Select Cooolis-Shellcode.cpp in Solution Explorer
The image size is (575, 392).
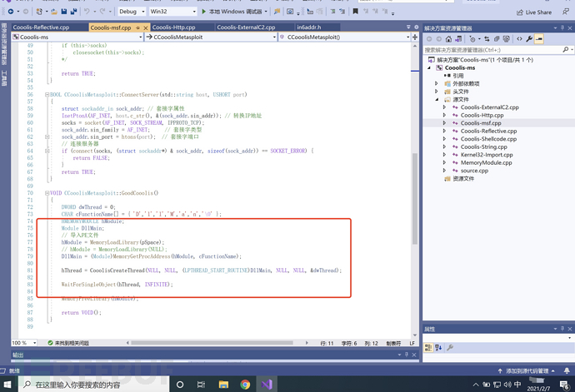[489, 138]
